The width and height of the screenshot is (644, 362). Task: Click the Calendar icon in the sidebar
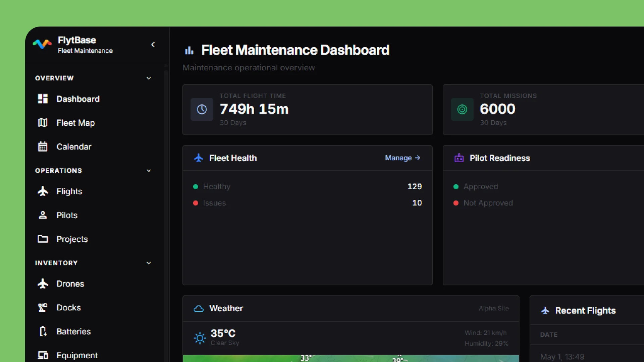(x=43, y=146)
